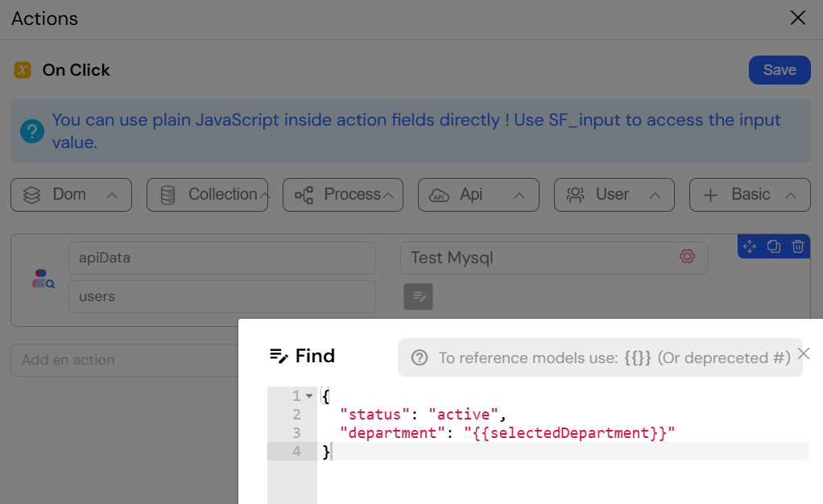The image size is (823, 504).
Task: Click the Collection database icon
Action: tap(168, 195)
